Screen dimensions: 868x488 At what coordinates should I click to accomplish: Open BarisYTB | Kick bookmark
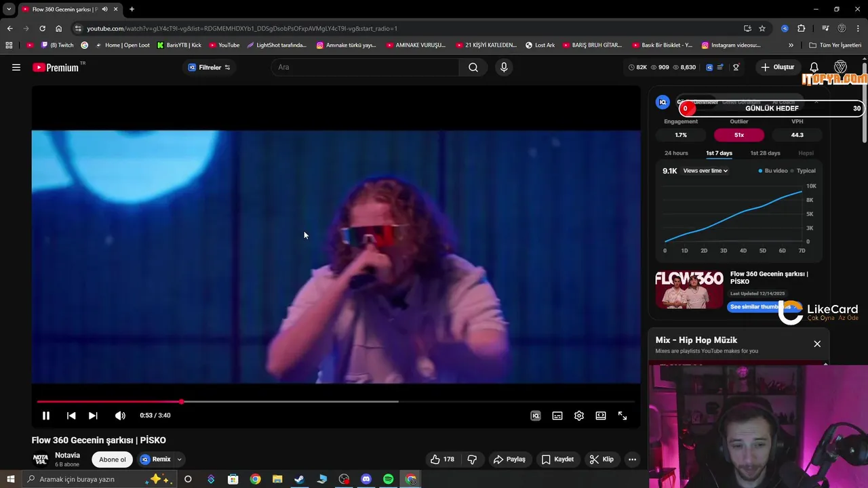[x=179, y=45]
